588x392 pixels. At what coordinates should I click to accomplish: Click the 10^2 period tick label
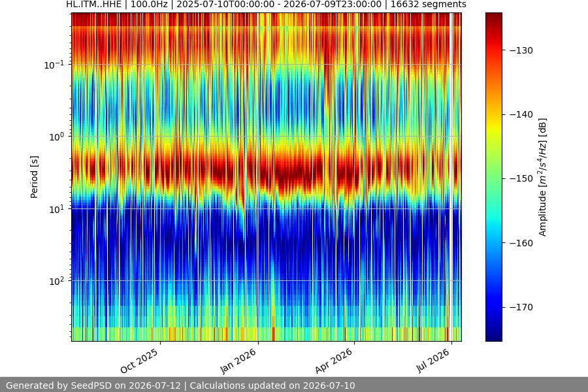57,281
